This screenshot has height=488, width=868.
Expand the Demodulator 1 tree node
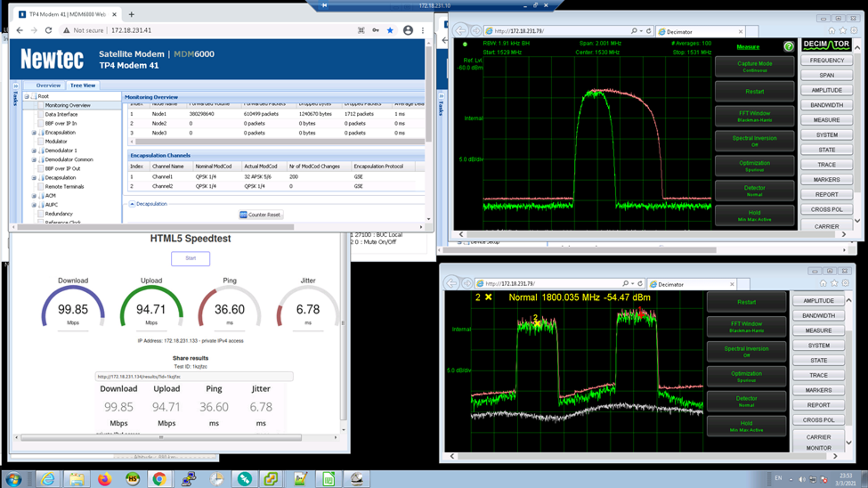[x=34, y=150]
